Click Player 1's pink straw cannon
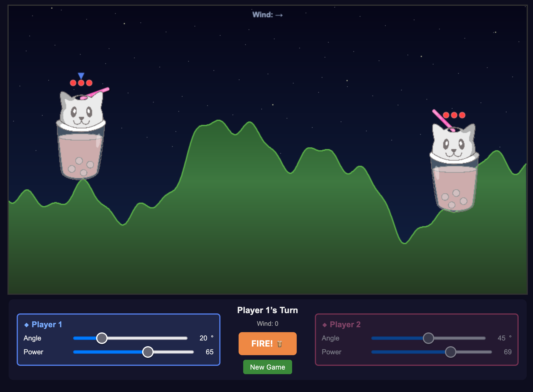 [x=98, y=92]
